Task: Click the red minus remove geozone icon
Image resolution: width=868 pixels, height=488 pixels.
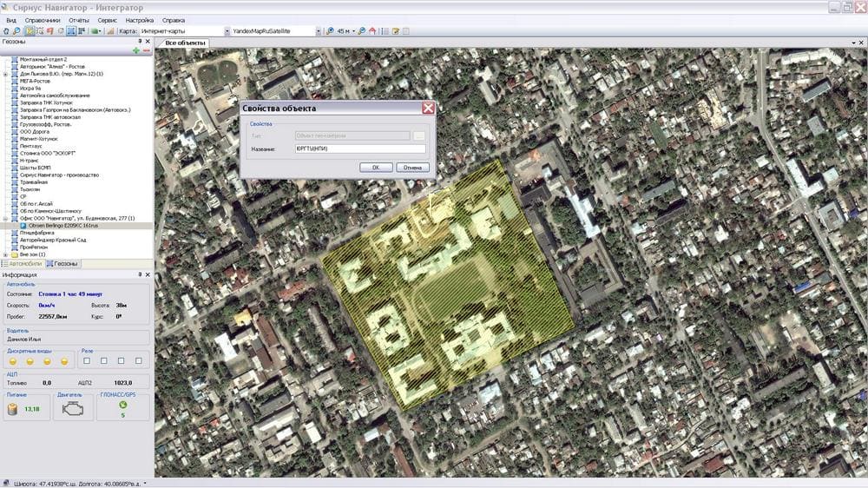Action: (147, 50)
